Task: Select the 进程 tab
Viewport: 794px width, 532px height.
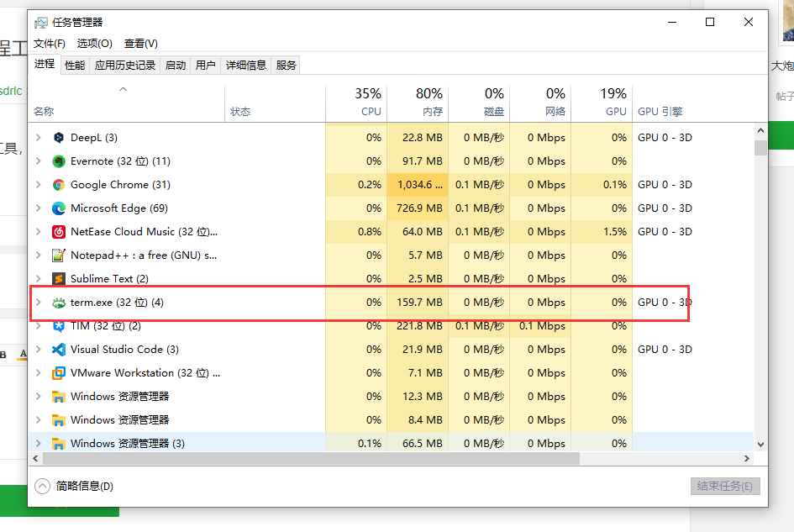Action: [45, 64]
